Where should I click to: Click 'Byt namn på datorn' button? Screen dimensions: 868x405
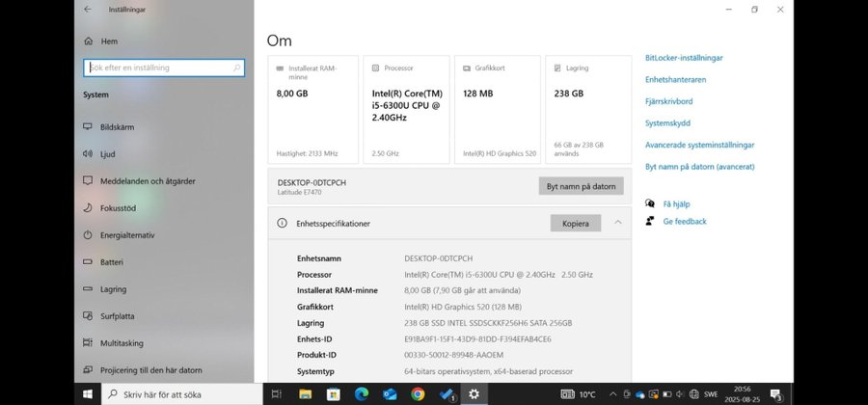(x=582, y=186)
